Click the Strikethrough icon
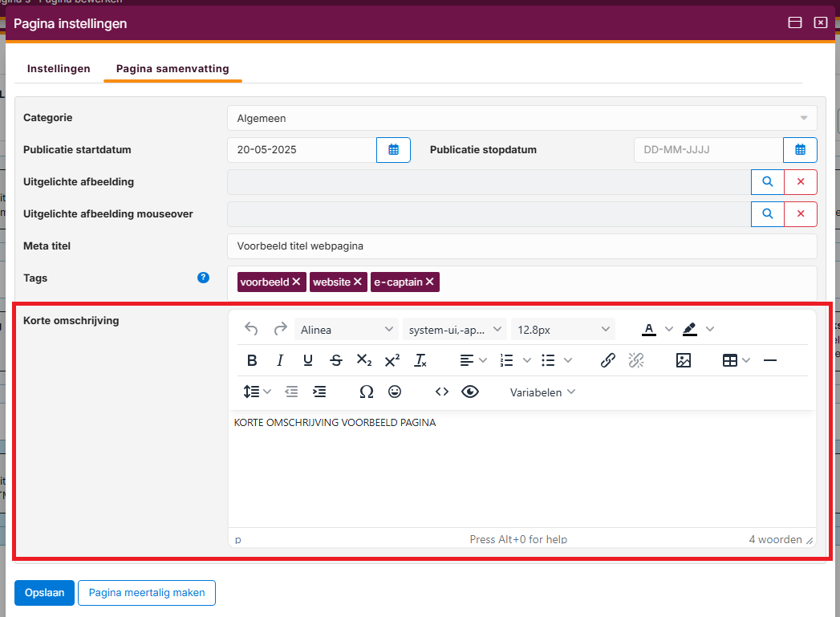 pyautogui.click(x=336, y=361)
